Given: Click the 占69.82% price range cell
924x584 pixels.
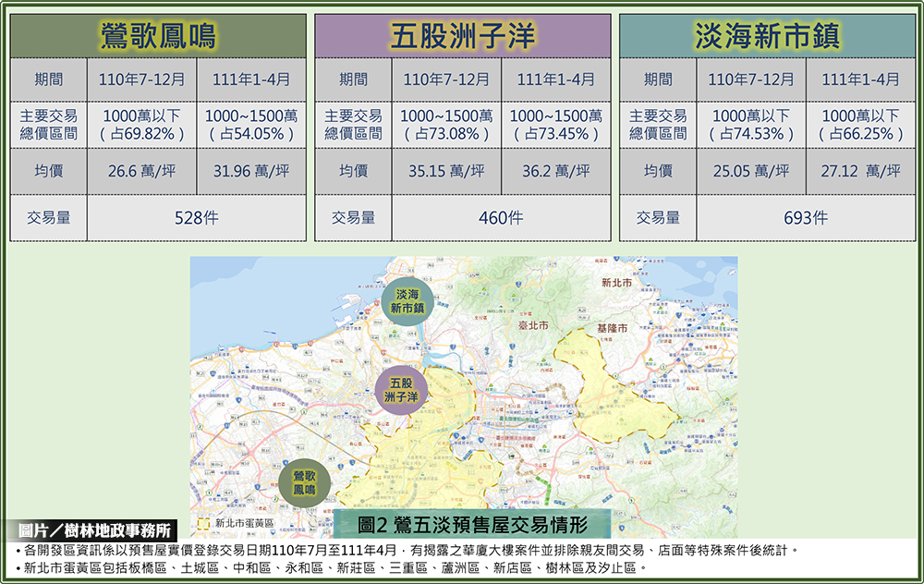Looking at the screenshot, I should [141, 125].
